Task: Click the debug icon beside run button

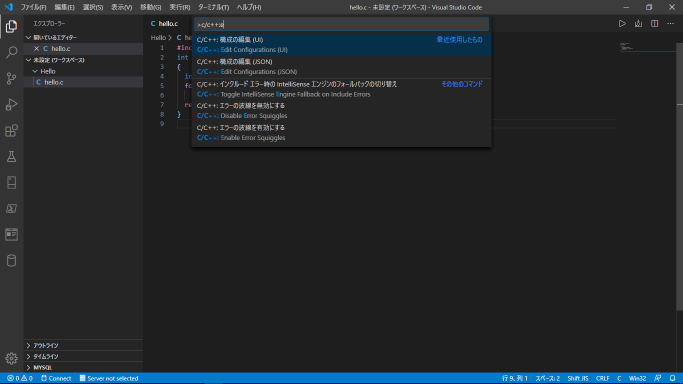Action: (638, 24)
